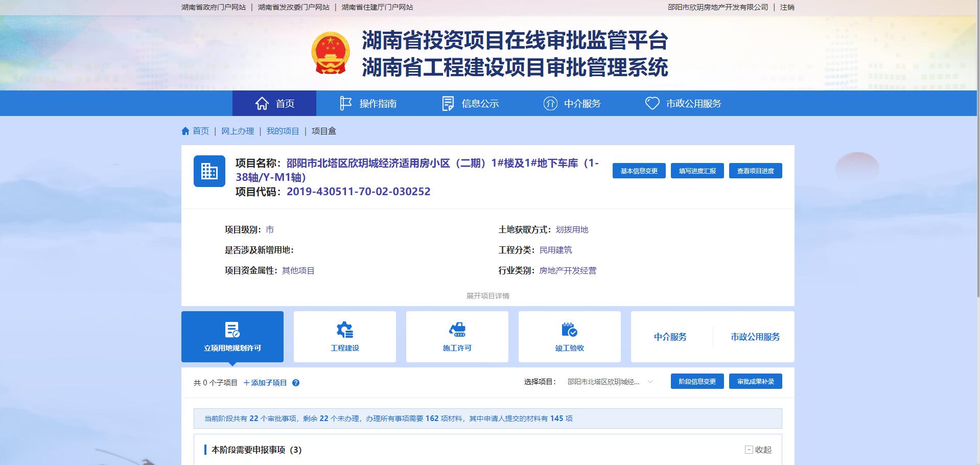Click the 阶段信息变更 button
The height and width of the screenshot is (465, 980).
697,381
